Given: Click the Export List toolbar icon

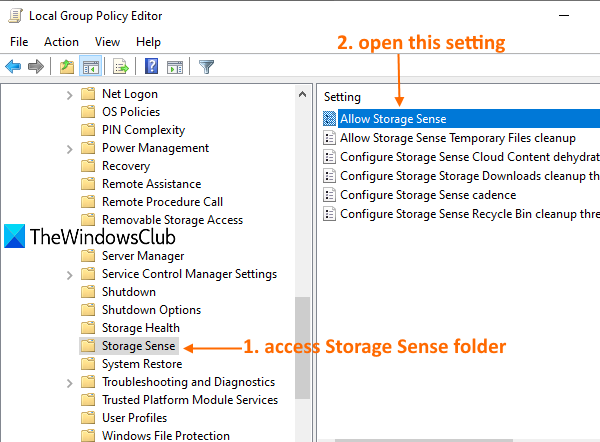Looking at the screenshot, I should point(121,67).
